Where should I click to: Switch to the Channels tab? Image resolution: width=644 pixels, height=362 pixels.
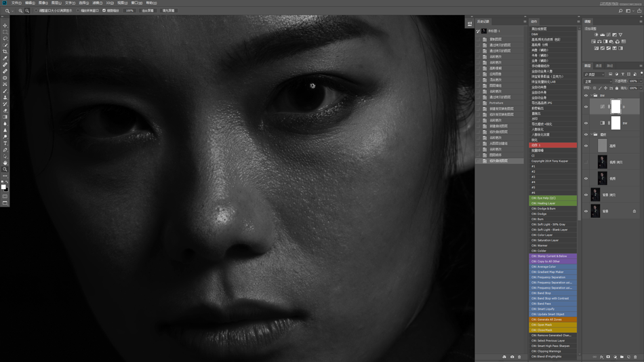coord(599,66)
